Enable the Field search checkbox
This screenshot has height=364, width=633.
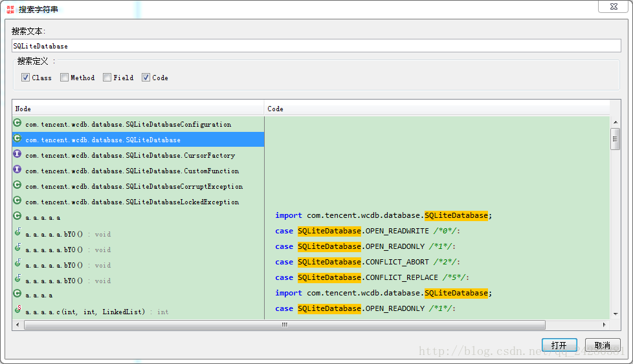[x=107, y=78]
